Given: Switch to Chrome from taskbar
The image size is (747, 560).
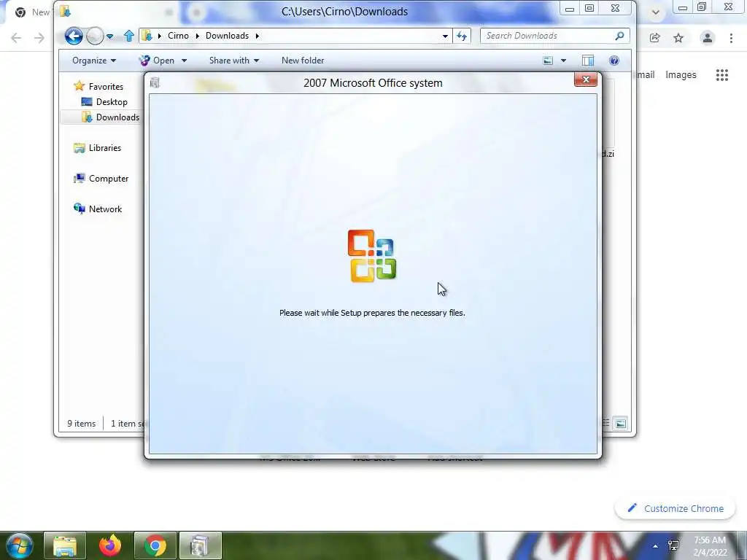Looking at the screenshot, I should pos(155,545).
